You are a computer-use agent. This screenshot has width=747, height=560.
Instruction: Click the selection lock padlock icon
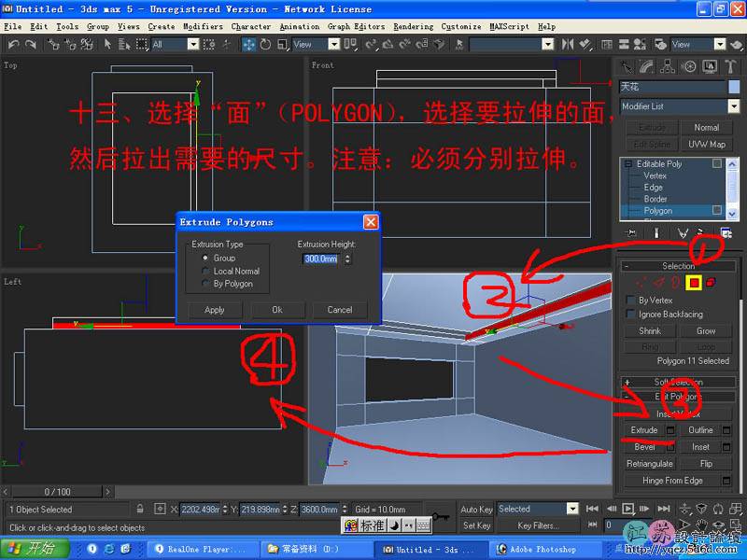coord(140,509)
